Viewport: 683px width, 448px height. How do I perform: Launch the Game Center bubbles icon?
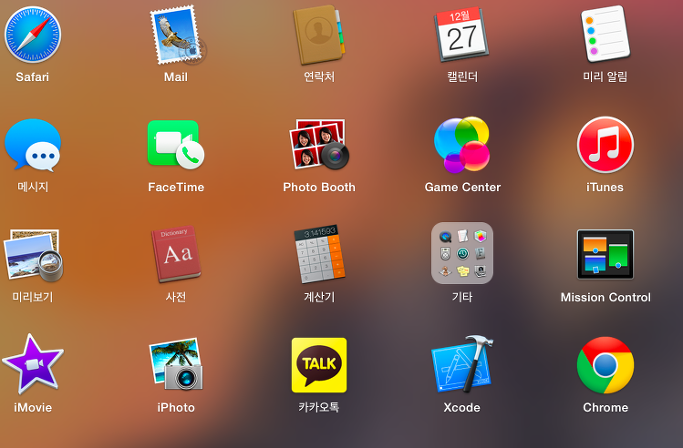tap(462, 144)
